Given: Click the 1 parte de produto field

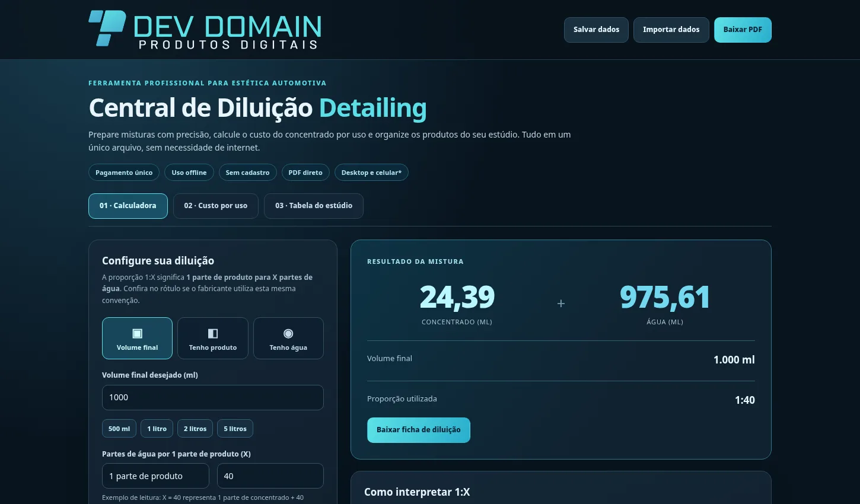Looking at the screenshot, I should 155,476.
